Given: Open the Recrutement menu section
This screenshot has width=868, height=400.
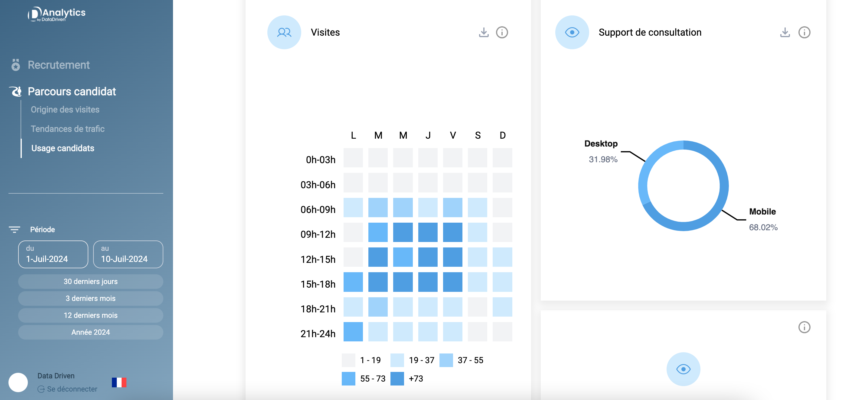Looking at the screenshot, I should click(59, 65).
